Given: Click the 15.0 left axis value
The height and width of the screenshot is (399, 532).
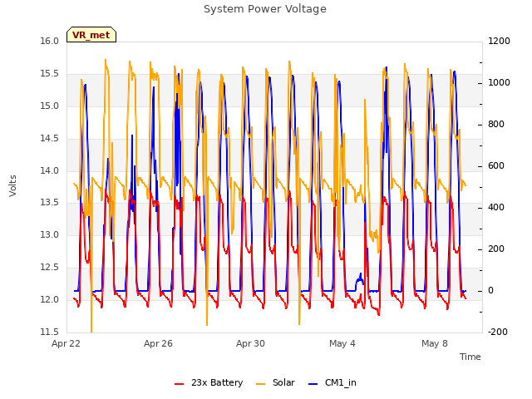Looking at the screenshot, I should (50, 106).
